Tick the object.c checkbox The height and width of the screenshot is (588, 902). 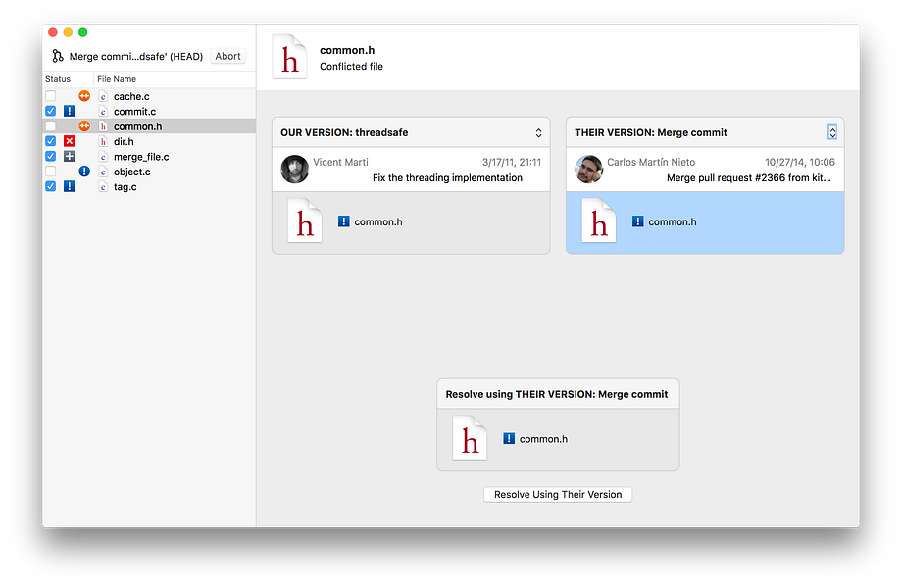click(x=51, y=171)
